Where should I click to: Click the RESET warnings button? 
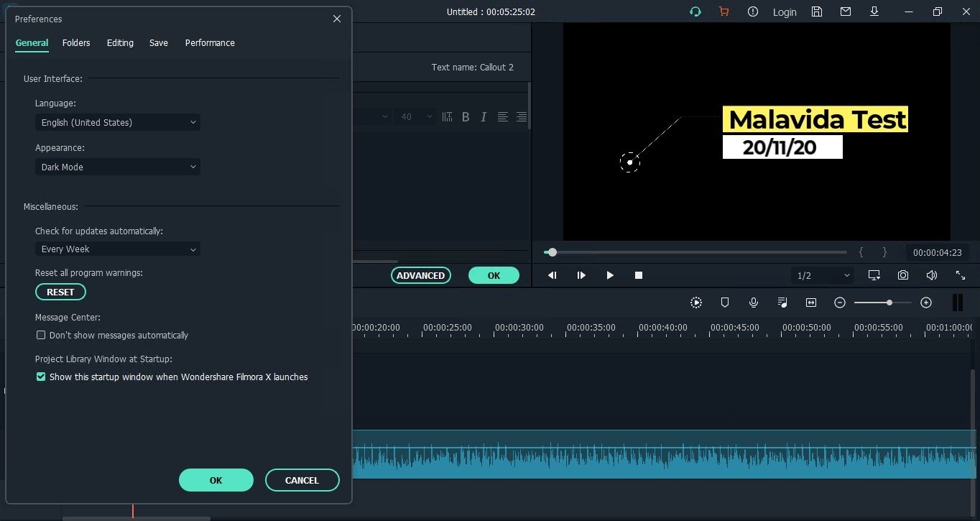coord(60,292)
